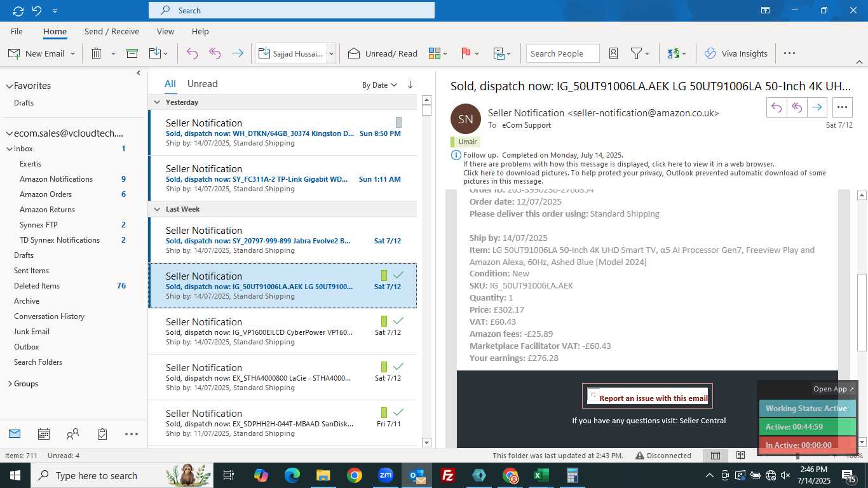
Task: Click Send/Receive All Folders icon in title bar
Action: click(18, 10)
